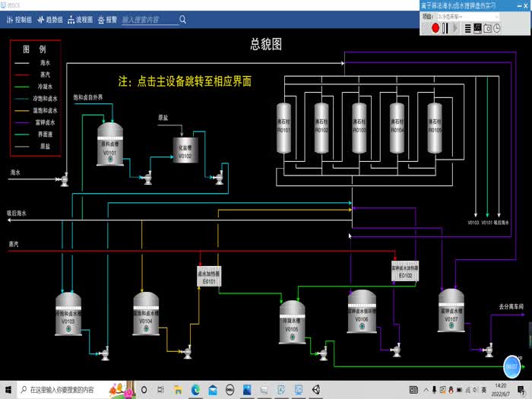Open tank V0103 at bottom left
Screen dimensions: 532x399
67,313
